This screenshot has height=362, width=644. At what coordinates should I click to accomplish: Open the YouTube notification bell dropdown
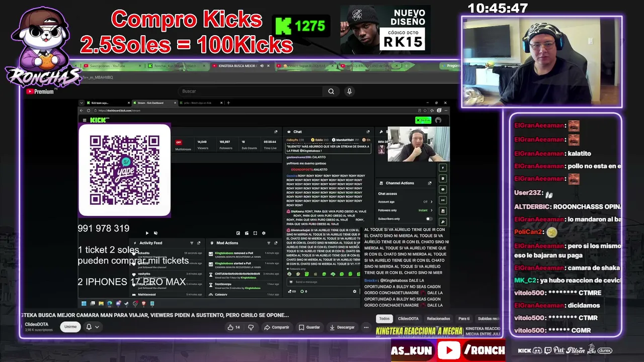(x=93, y=327)
